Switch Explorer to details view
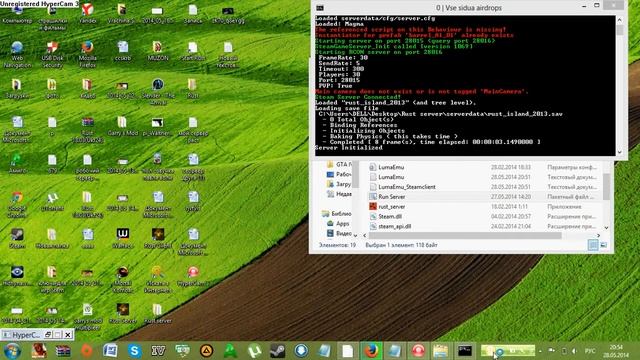 click(x=593, y=245)
